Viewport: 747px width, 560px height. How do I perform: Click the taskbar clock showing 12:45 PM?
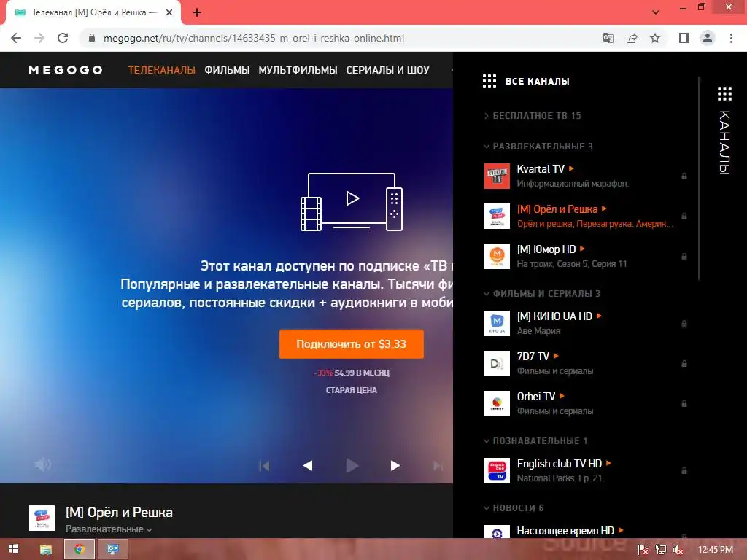(x=716, y=550)
